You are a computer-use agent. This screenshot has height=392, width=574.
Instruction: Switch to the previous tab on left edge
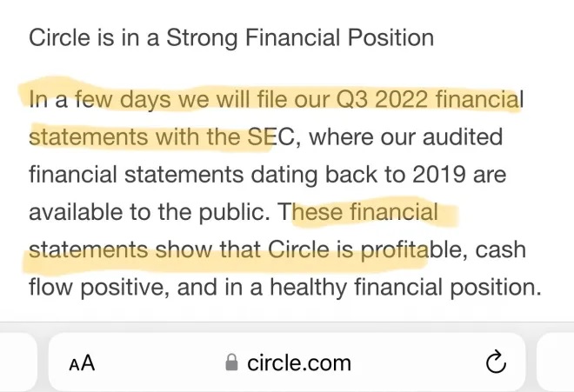coord(17,362)
